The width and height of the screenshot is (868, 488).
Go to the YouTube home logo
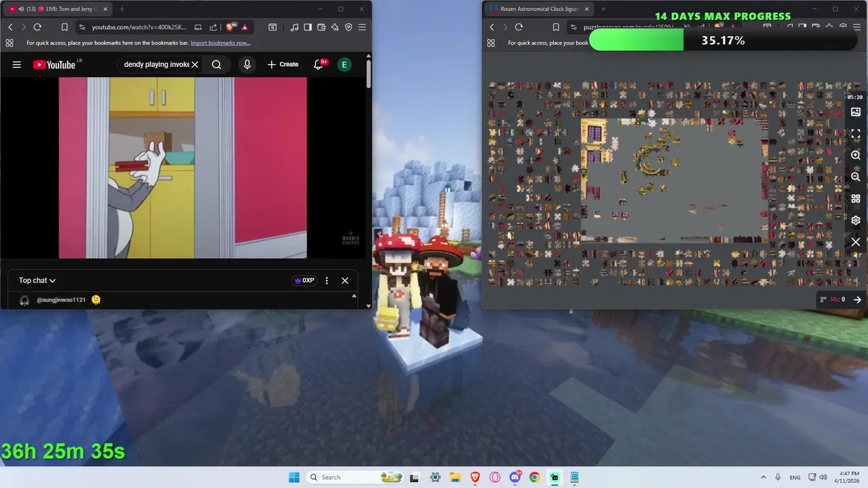(54, 64)
